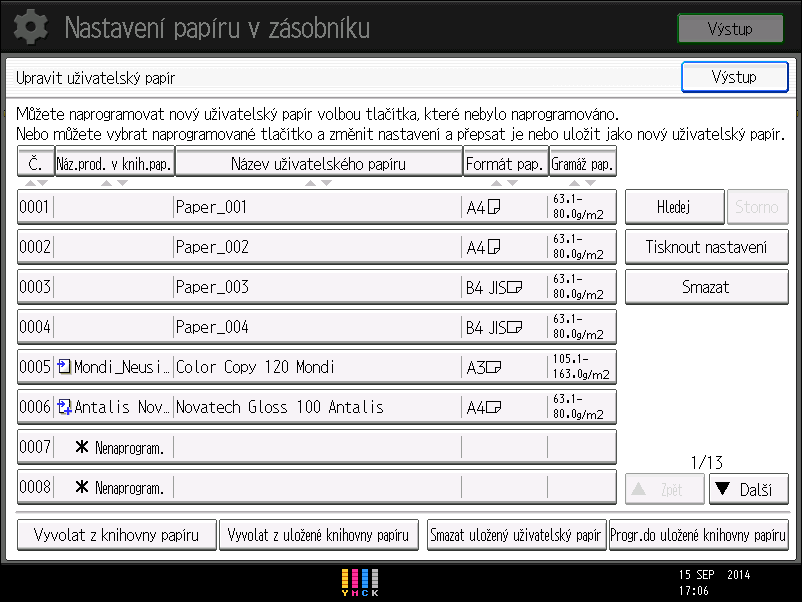Click the library import icon on row 0005
Screen dimensions: 802x602
tap(64, 366)
